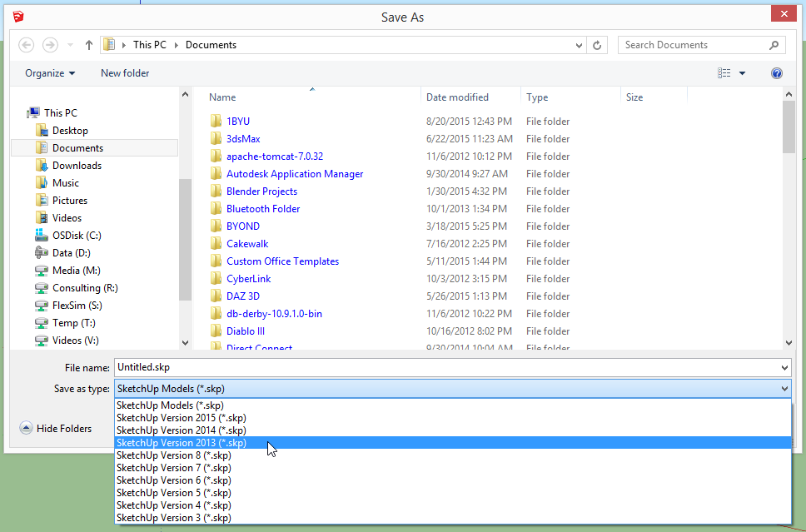
Task: Choose SketchUp Models (*.skp) from list
Action: tap(452, 405)
